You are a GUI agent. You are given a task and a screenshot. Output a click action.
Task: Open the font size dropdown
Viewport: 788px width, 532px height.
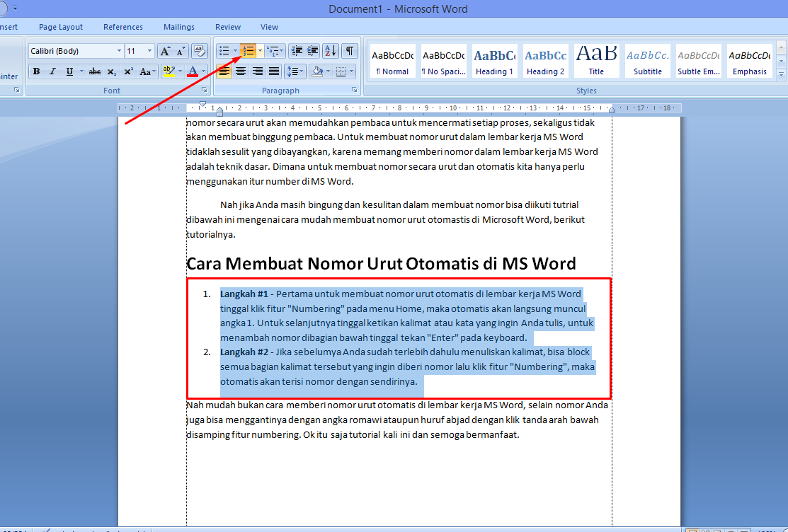coord(150,51)
